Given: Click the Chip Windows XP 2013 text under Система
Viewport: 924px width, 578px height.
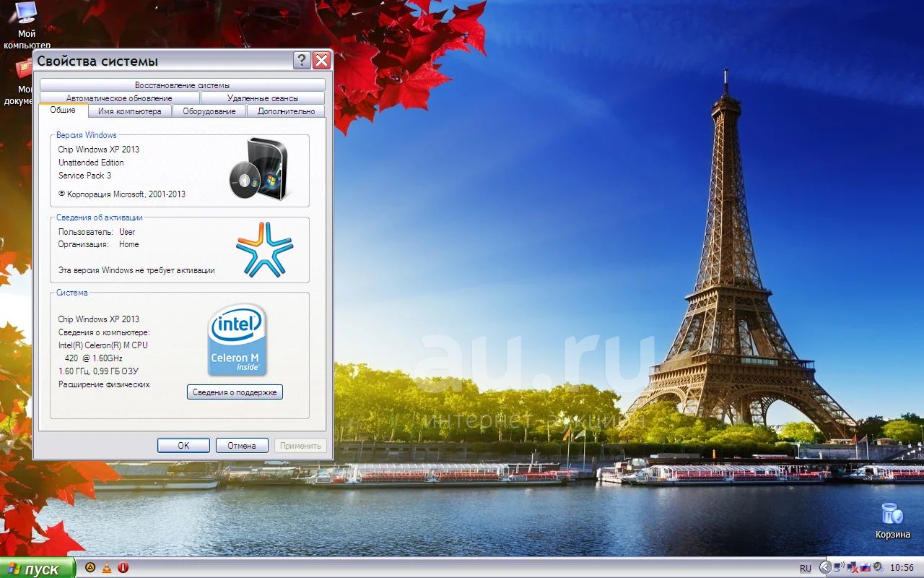Looking at the screenshot, I should point(99,319).
